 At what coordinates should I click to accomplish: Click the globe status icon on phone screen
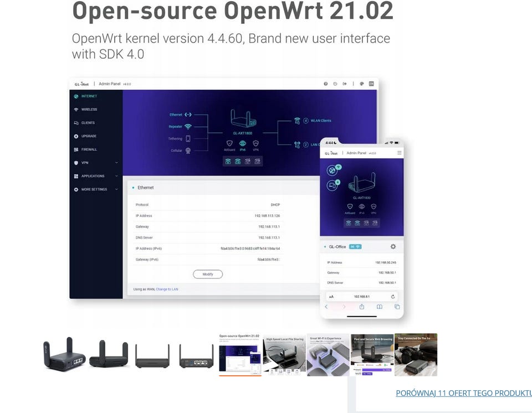(x=333, y=170)
